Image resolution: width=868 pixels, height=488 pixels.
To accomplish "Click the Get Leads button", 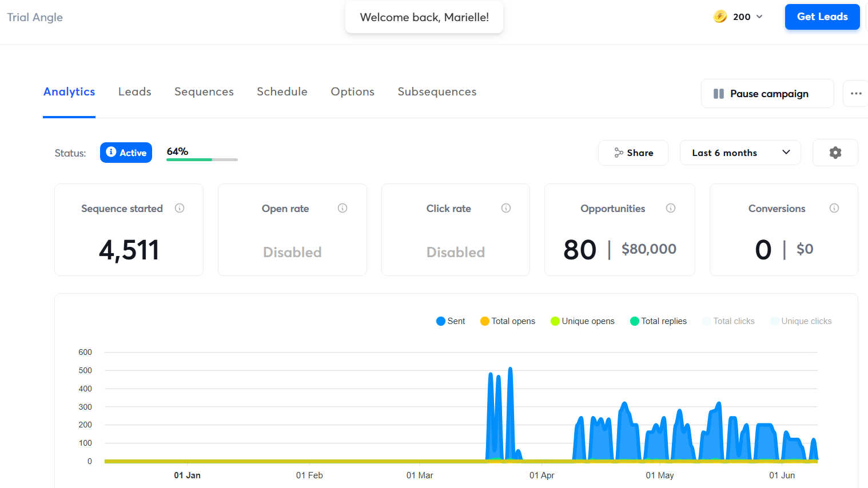I will 822,17.
